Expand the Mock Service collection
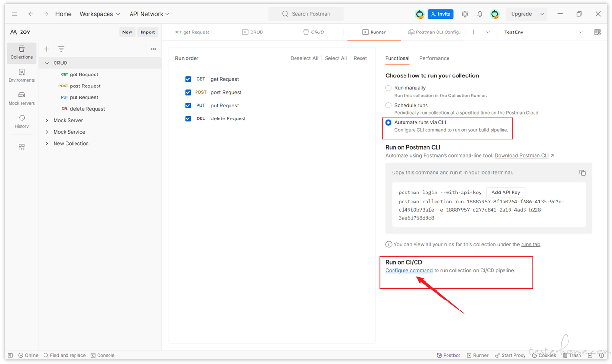612x364 pixels. (47, 132)
